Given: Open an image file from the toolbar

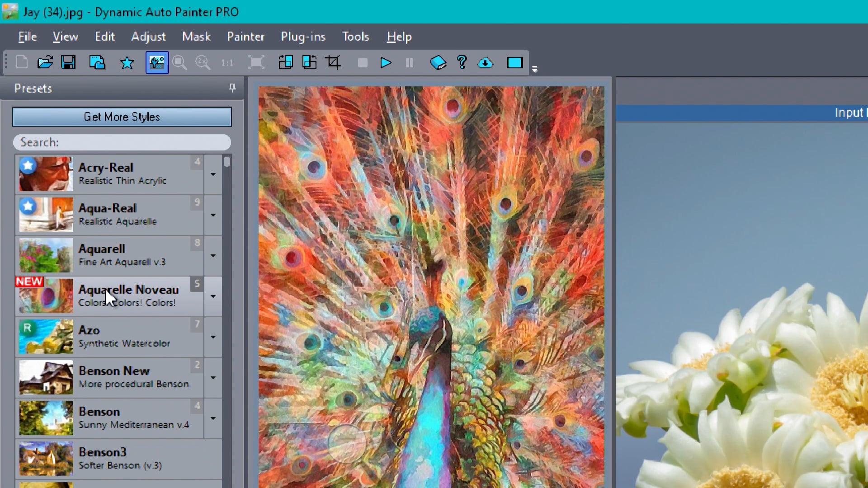Looking at the screenshot, I should pyautogui.click(x=45, y=62).
